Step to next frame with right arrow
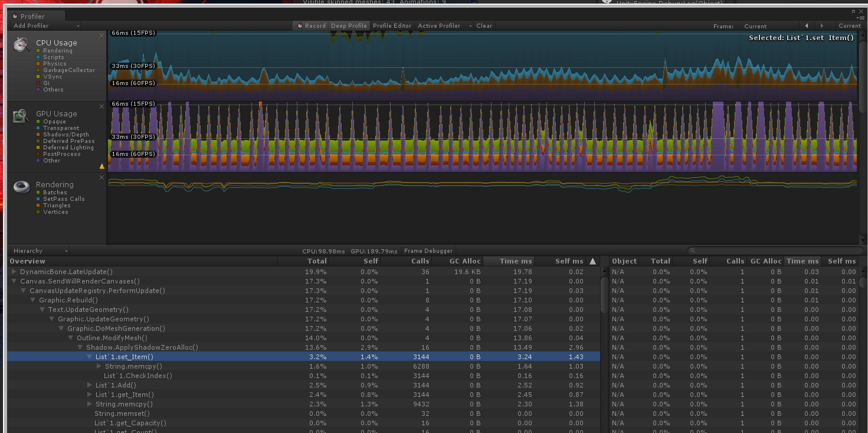The width and height of the screenshot is (868, 433). (821, 26)
